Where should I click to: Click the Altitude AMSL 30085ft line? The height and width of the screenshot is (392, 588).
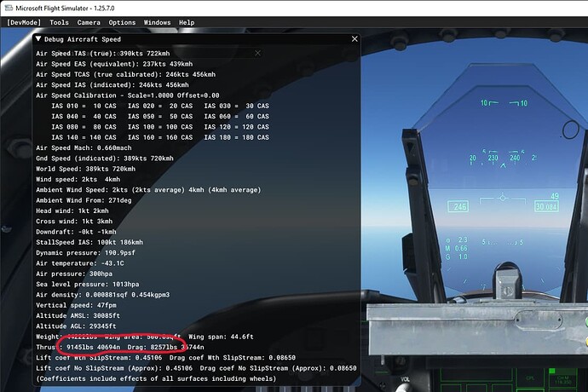[x=78, y=316]
